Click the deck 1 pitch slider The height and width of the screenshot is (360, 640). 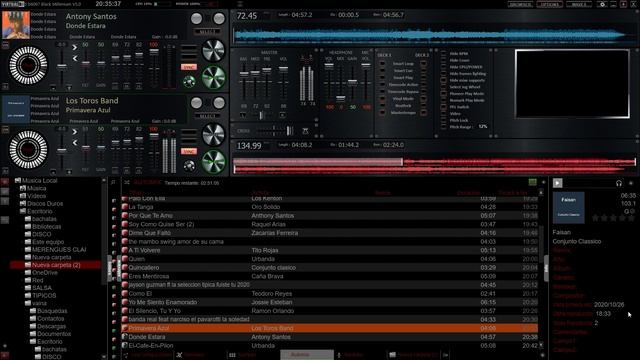[x=62, y=65]
